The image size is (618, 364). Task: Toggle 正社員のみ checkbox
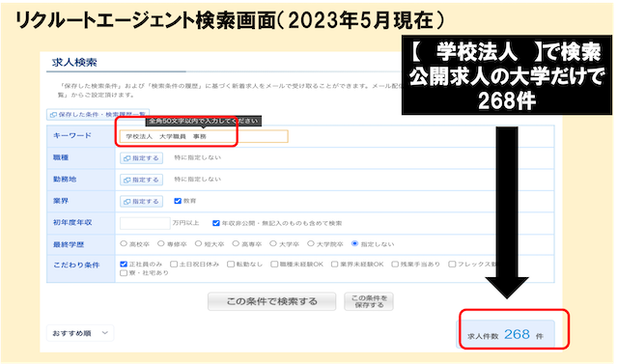click(x=124, y=264)
